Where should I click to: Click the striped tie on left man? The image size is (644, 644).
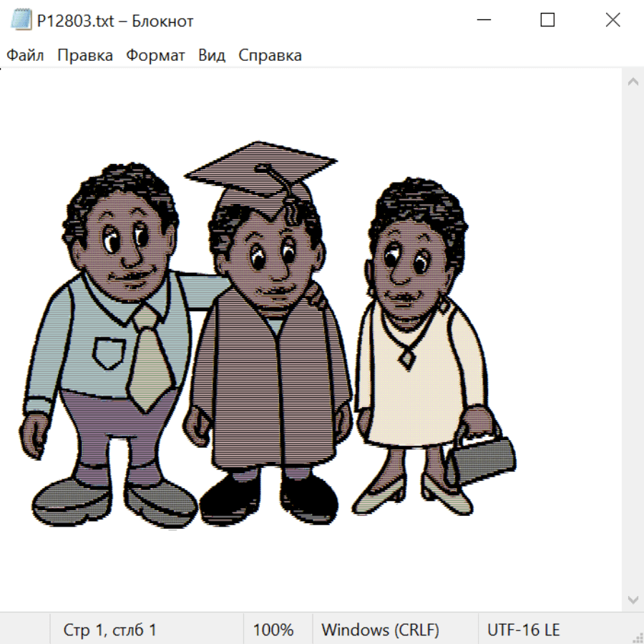(x=150, y=358)
